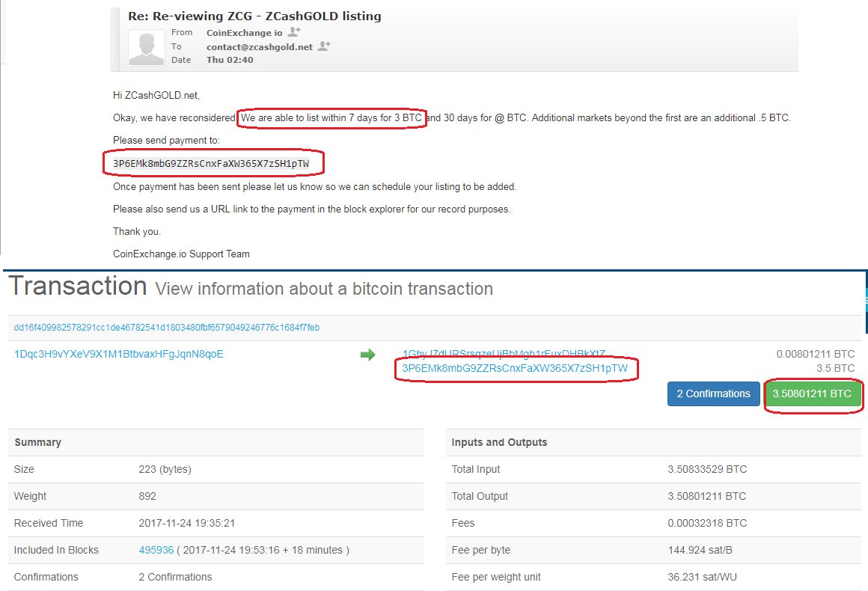Open the transaction hash link dd16f409…
This screenshot has height=591, width=868.
(167, 328)
